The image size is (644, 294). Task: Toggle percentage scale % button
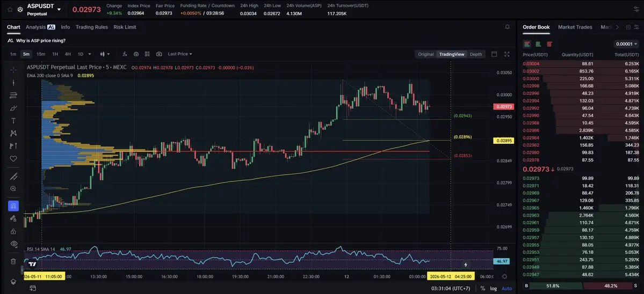[x=482, y=289]
